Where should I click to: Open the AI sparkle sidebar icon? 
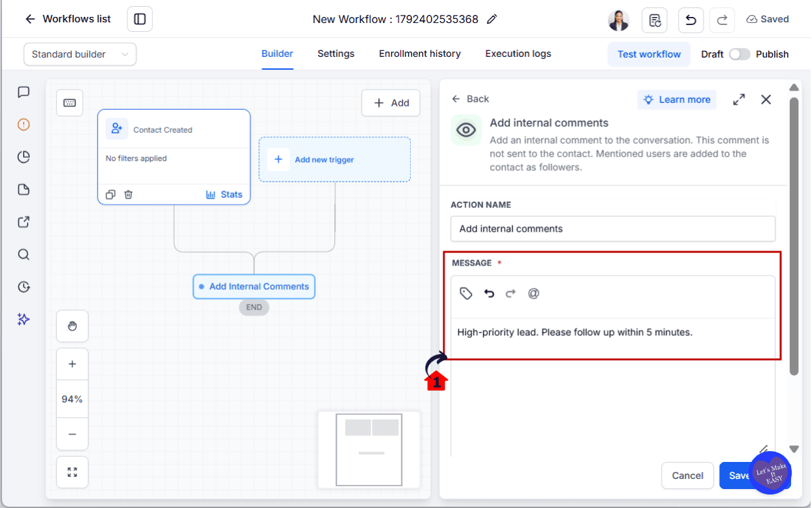point(24,319)
